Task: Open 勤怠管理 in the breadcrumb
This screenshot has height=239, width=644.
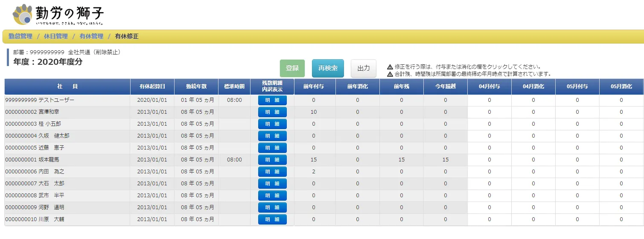Action: [x=20, y=37]
